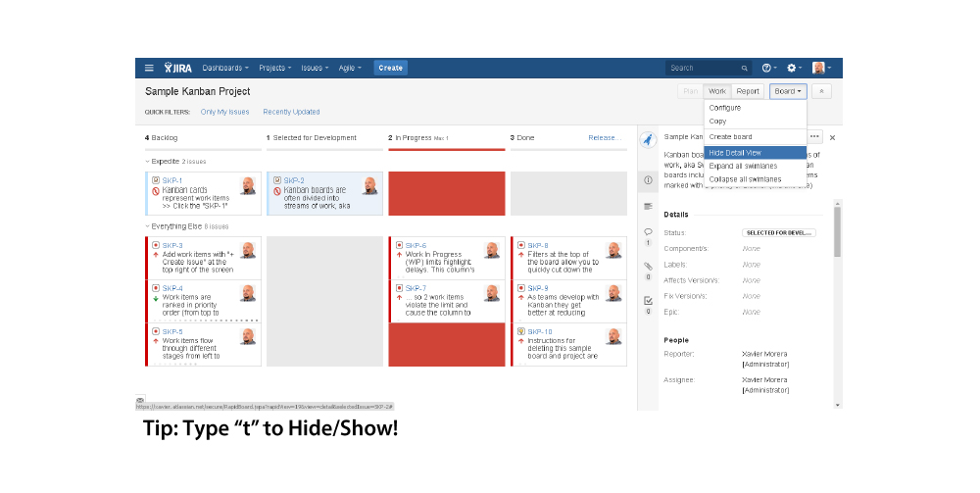Choose Expand all swimlanes
Image resolution: width=980 pixels, height=493 pixels.
point(755,167)
